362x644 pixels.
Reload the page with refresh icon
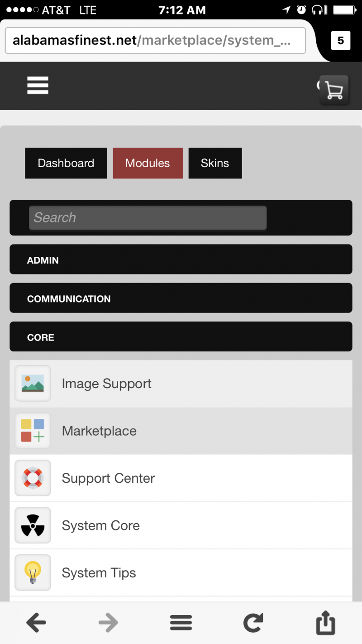point(253,623)
